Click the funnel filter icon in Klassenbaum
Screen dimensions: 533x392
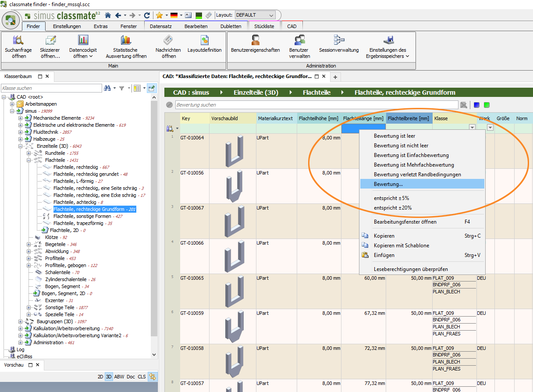[122, 88]
